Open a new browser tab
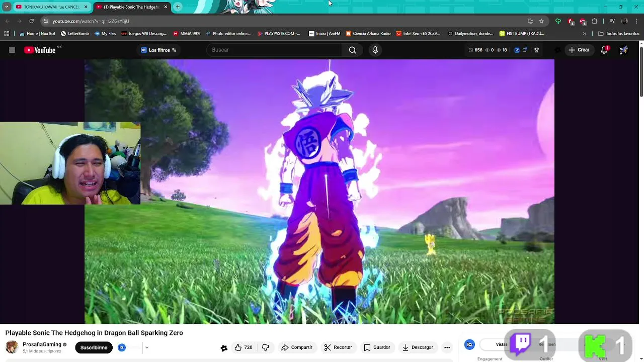644x362 pixels. coord(178,7)
